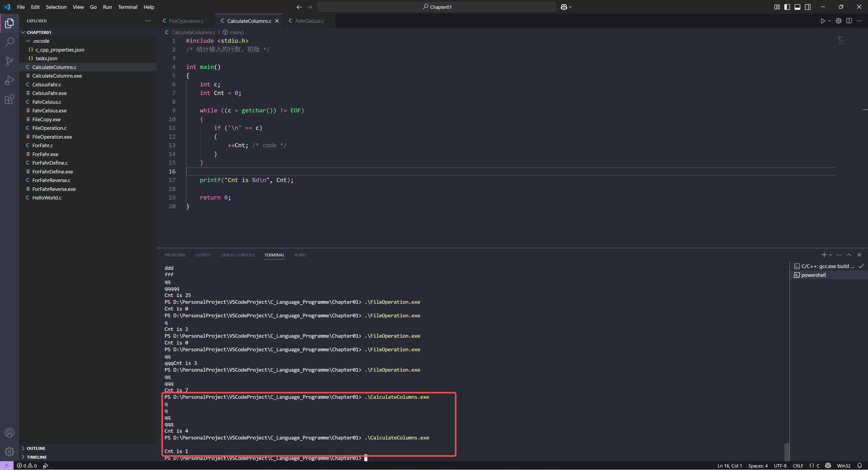The height and width of the screenshot is (470, 868).
Task: Switch to the PROBLEMS panel tab
Action: (x=175, y=255)
